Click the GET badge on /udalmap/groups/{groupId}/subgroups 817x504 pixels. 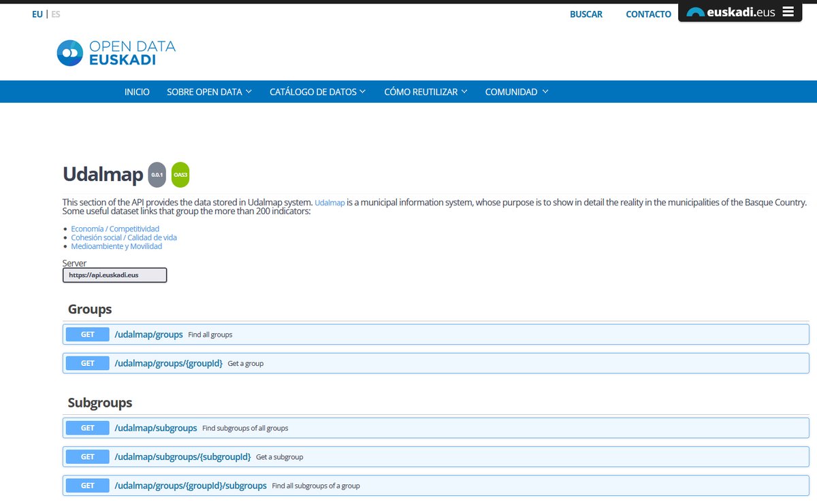[x=86, y=485]
